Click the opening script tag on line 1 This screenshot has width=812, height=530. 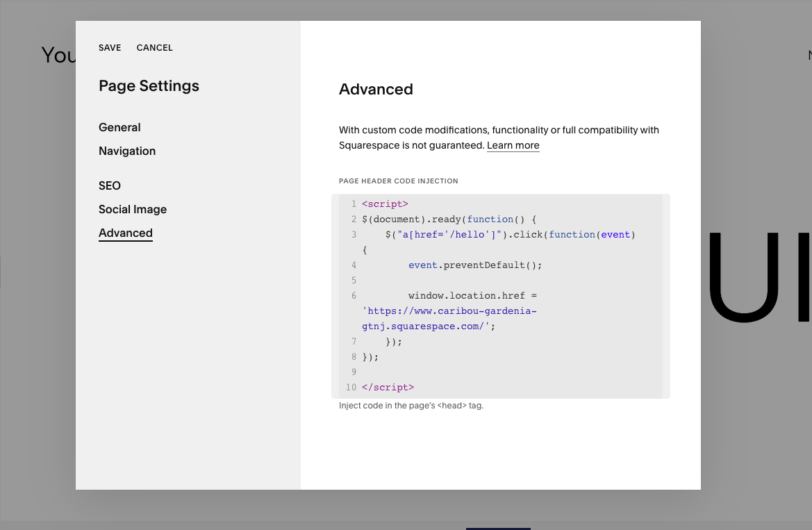[385, 204]
